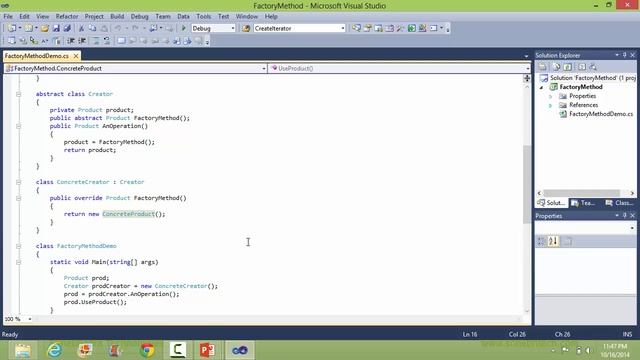Collapse the FactoryMethod project node
This screenshot has height=360, width=640.
542,87
